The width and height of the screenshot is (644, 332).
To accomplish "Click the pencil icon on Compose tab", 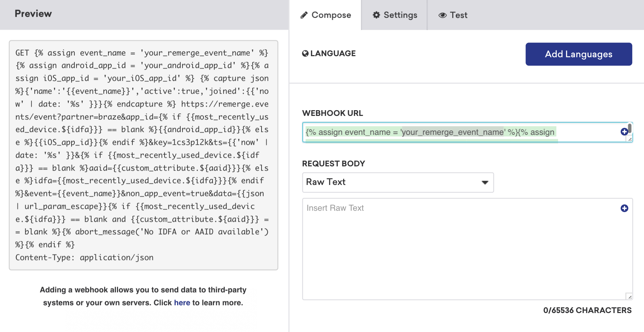I will tap(304, 15).
